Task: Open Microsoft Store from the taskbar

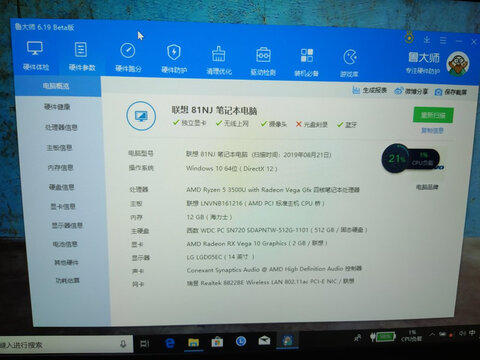Action: pos(217,342)
